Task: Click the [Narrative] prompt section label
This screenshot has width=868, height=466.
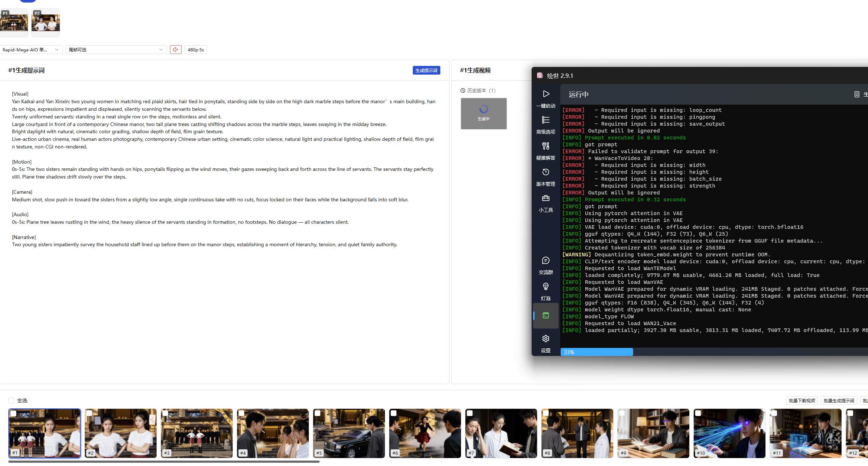Action: coord(24,237)
